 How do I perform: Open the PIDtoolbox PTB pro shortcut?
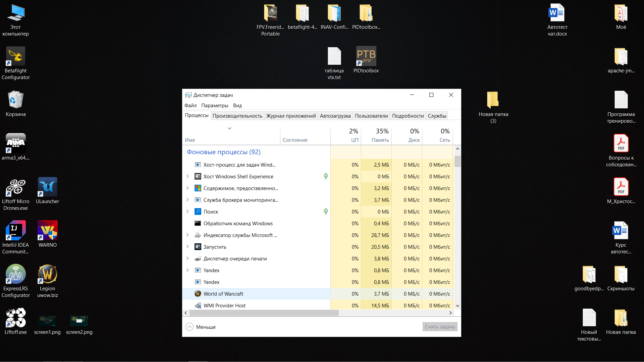pos(366,56)
